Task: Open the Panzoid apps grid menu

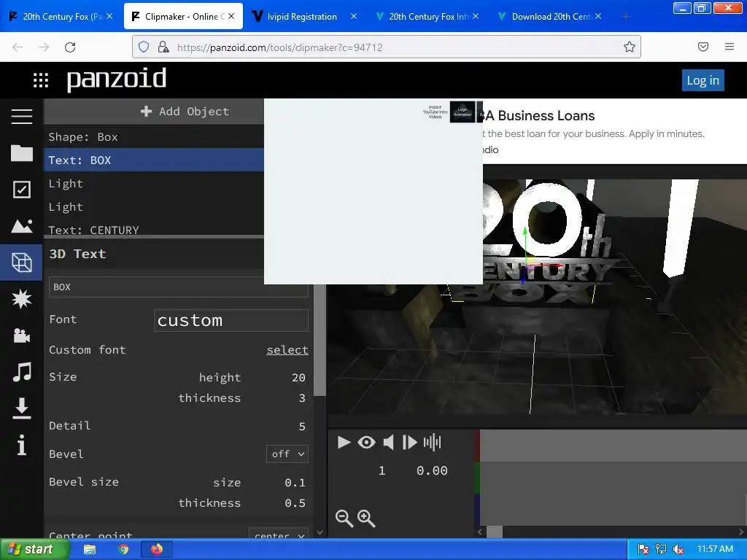Action: [x=41, y=80]
